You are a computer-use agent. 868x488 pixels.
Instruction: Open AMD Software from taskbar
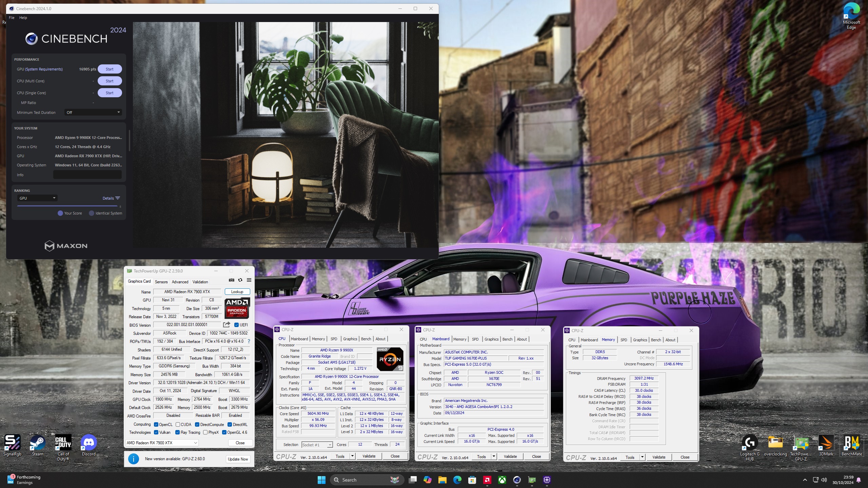[487, 480]
